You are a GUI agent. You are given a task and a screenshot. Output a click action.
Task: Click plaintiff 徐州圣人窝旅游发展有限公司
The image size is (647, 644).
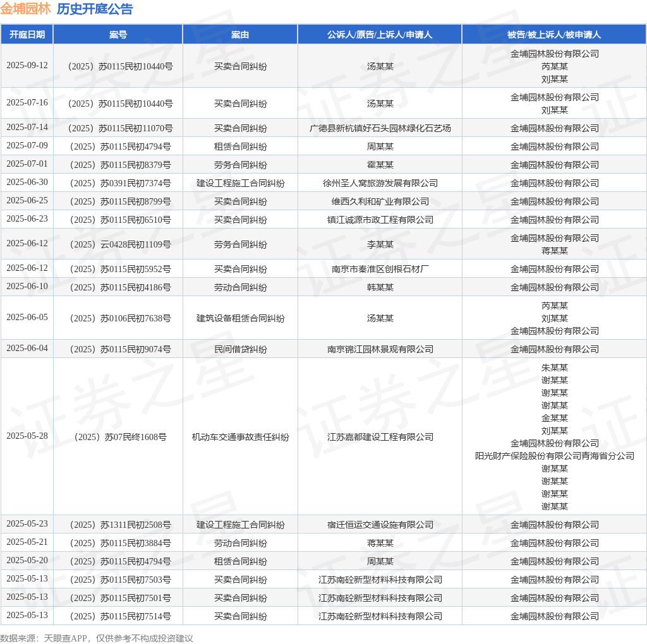(x=380, y=183)
